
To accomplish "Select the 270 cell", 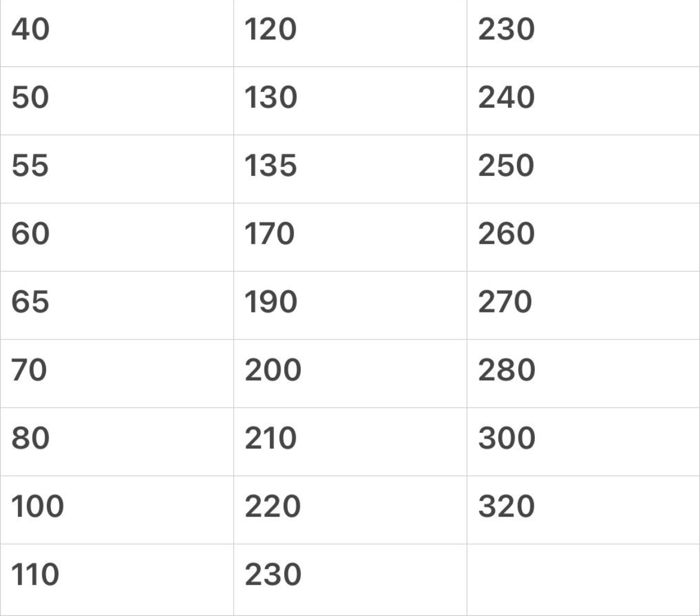I will tap(505, 303).
